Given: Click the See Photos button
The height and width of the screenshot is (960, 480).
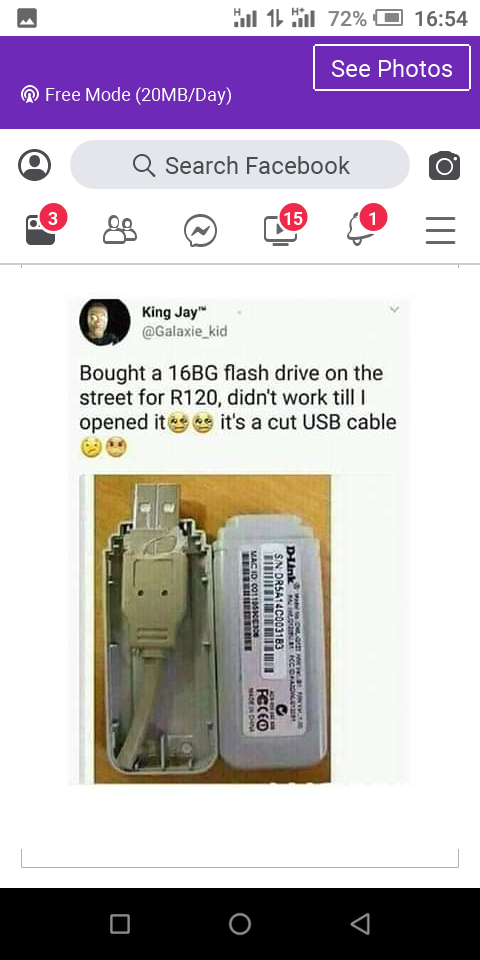Looking at the screenshot, I should (392, 68).
